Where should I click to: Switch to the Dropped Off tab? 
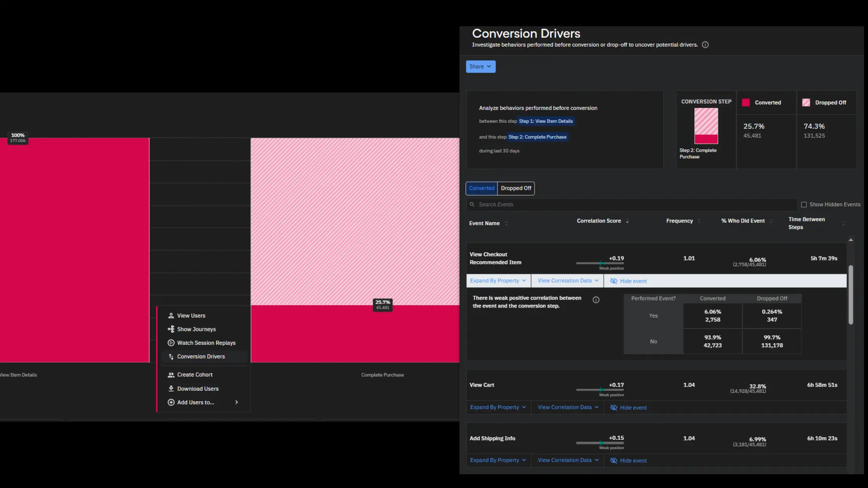516,188
